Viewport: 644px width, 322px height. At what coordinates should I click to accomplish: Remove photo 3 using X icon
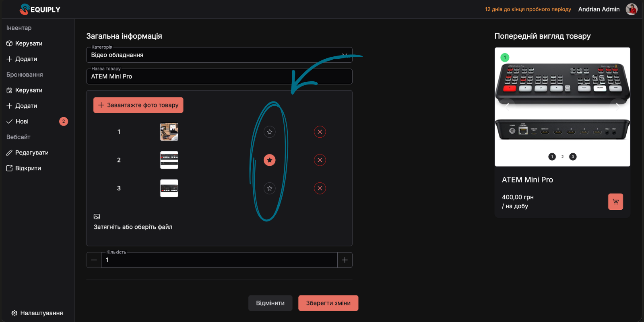click(x=320, y=188)
